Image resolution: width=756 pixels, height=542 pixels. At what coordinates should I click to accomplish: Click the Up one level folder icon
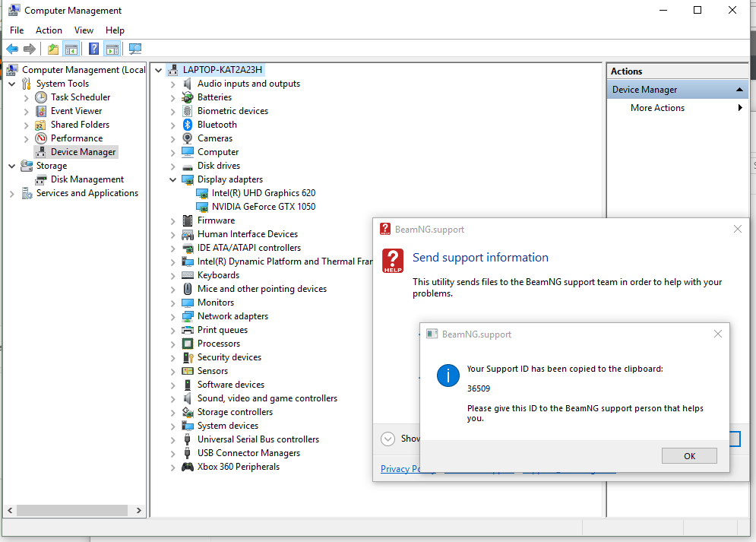[x=53, y=49]
